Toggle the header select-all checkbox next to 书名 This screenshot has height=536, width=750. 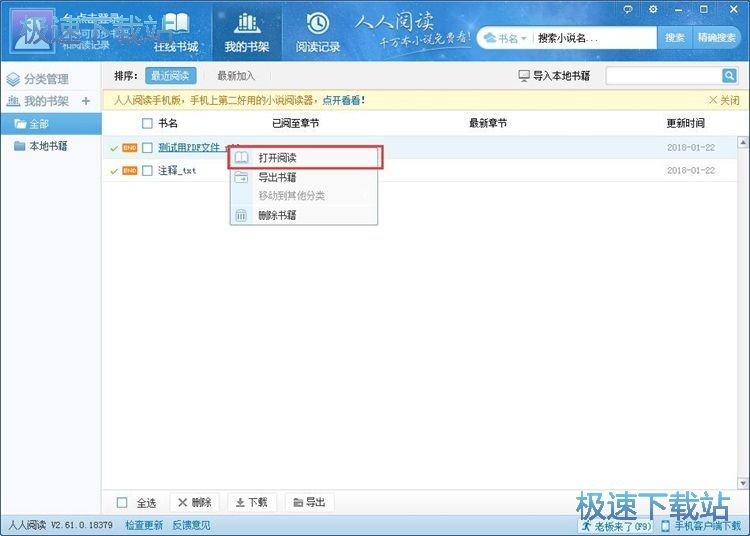(147, 123)
